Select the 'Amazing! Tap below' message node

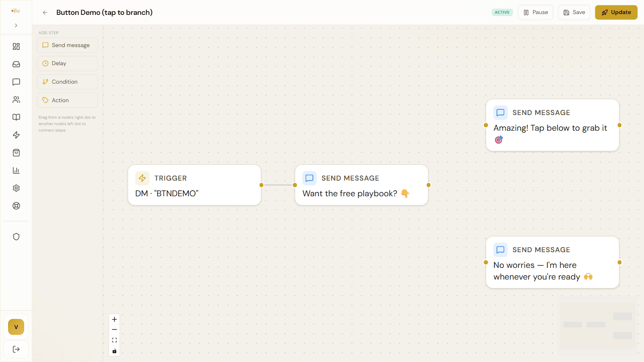tap(553, 125)
